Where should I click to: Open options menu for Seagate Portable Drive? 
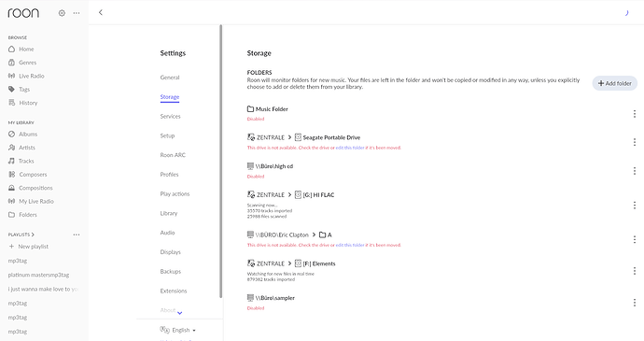[x=635, y=142]
